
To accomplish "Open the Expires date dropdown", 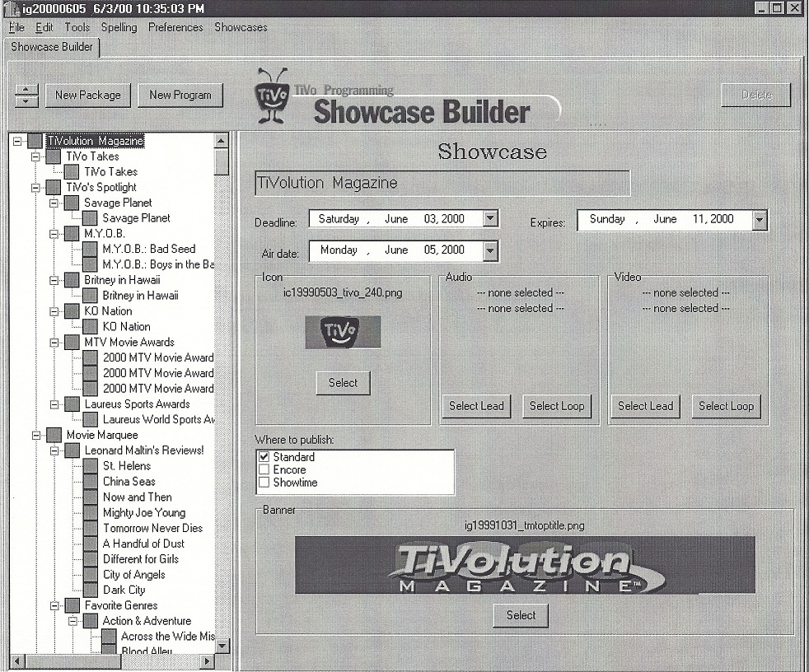I will [760, 220].
